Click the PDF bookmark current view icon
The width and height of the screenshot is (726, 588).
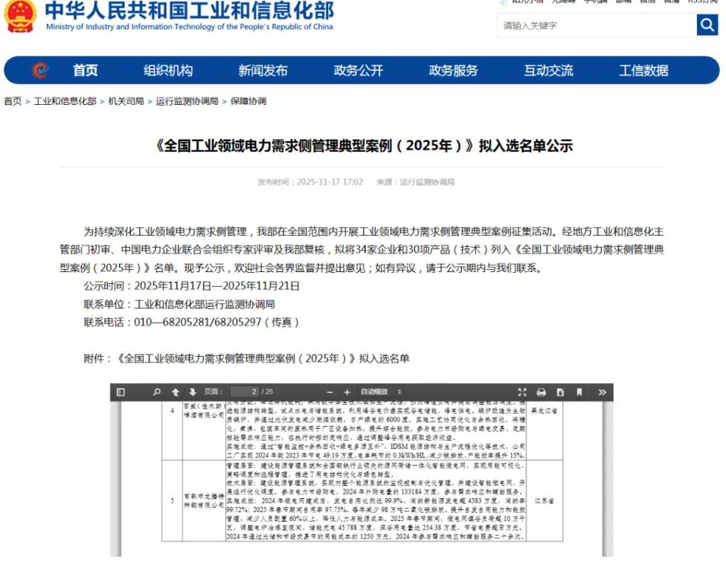[579, 392]
